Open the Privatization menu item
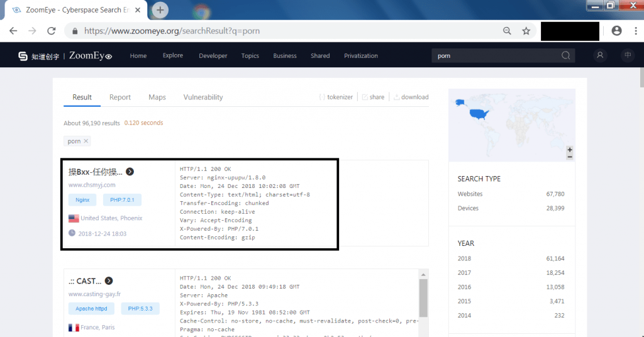The image size is (644, 337). [x=361, y=55]
